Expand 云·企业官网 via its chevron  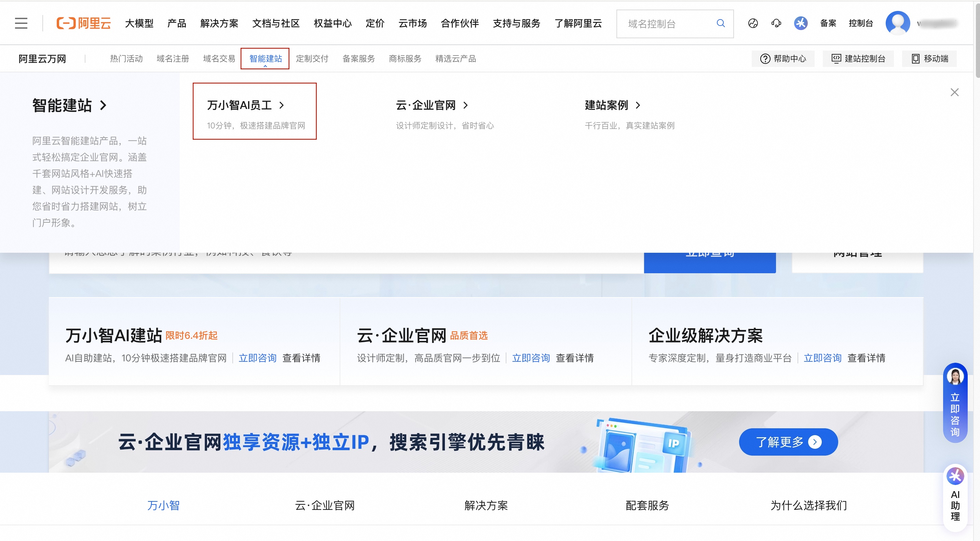[466, 105]
